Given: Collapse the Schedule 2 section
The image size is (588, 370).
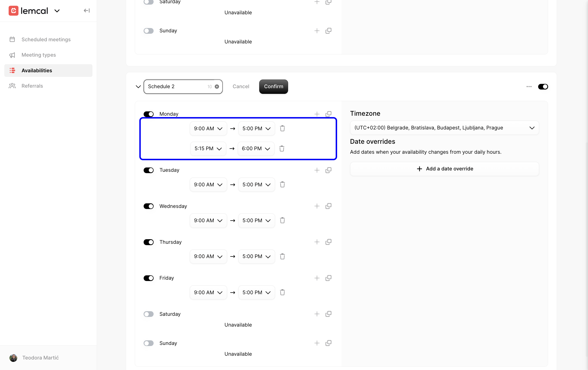Looking at the screenshot, I should 138,87.
